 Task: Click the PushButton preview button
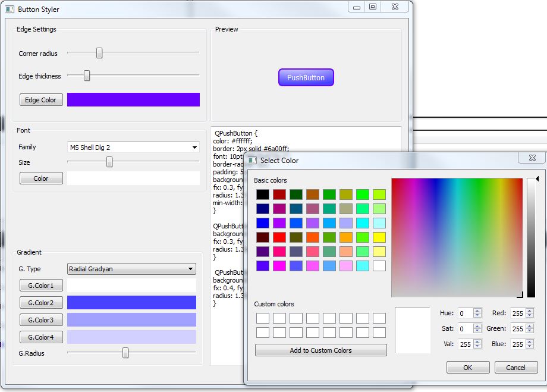306,77
